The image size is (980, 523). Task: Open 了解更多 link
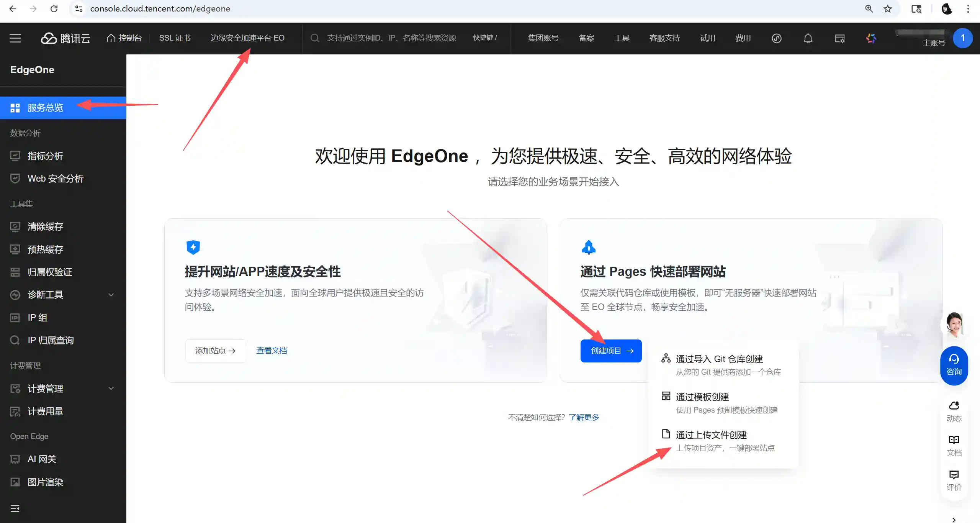[x=584, y=417]
